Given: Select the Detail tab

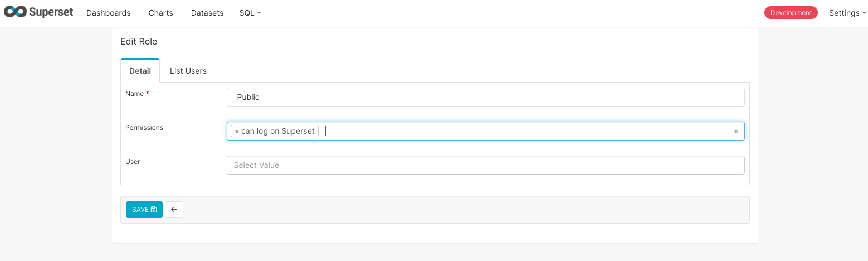Looking at the screenshot, I should click(x=140, y=71).
